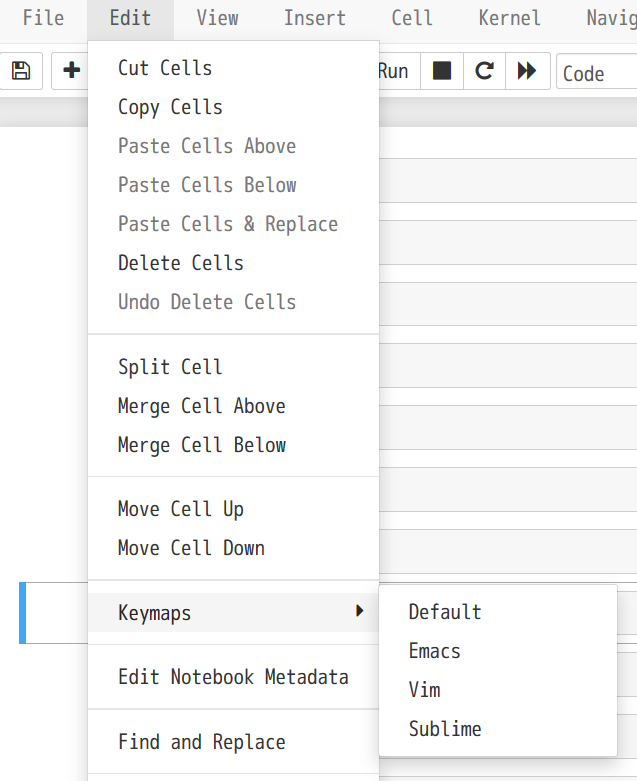Click the insert cell plus icon
This screenshot has height=781, width=637.
pos(71,71)
